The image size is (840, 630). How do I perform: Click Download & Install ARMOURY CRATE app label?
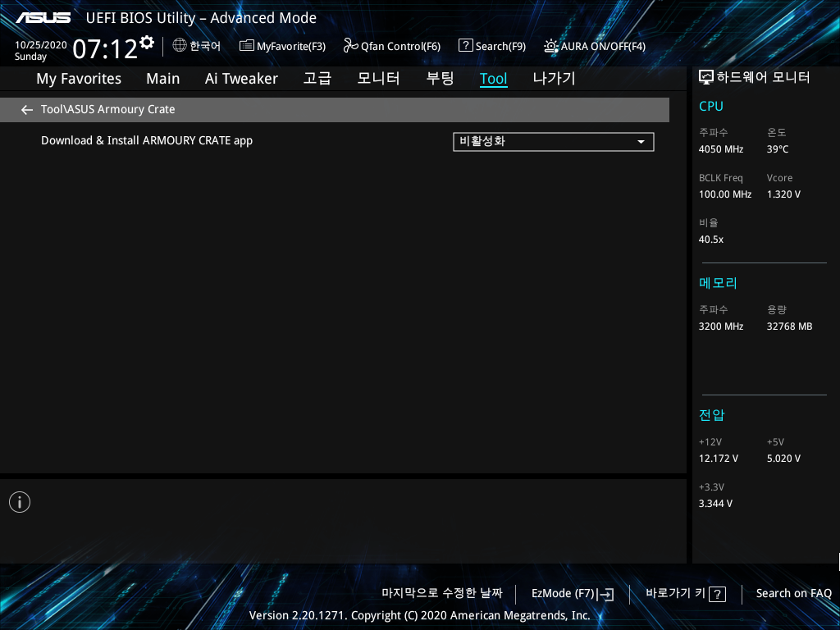(x=147, y=141)
